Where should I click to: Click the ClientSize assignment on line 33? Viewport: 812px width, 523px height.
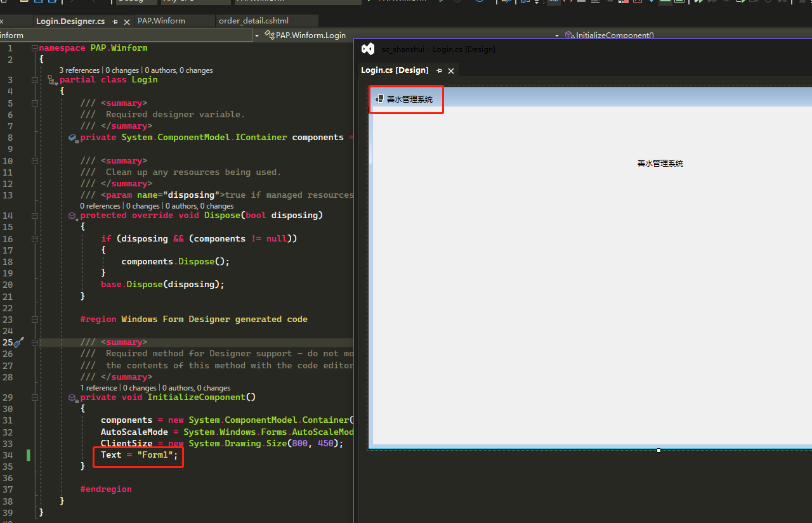pyautogui.click(x=222, y=444)
